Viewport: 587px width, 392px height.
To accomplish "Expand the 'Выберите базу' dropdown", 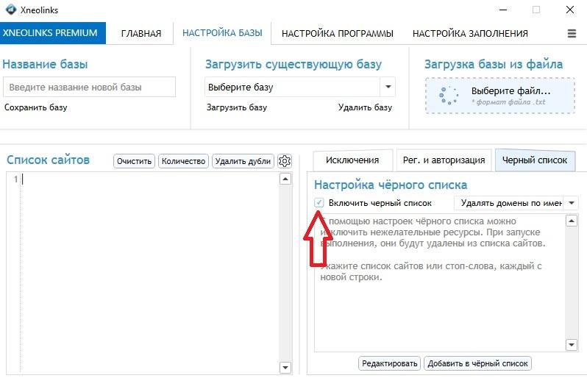I will click(388, 87).
